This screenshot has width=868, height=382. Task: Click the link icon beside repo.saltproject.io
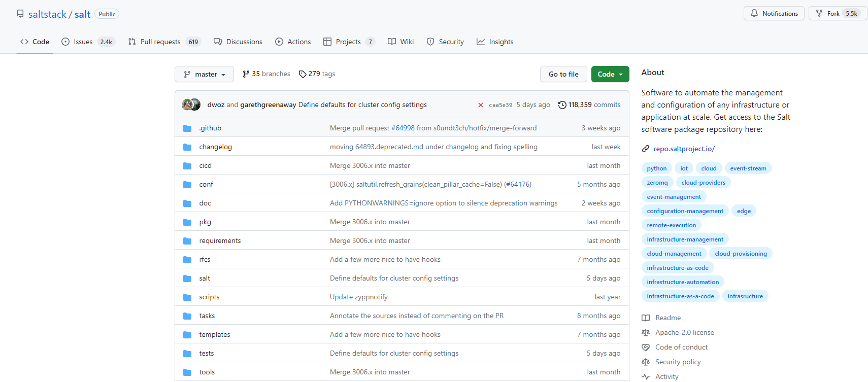(x=646, y=149)
